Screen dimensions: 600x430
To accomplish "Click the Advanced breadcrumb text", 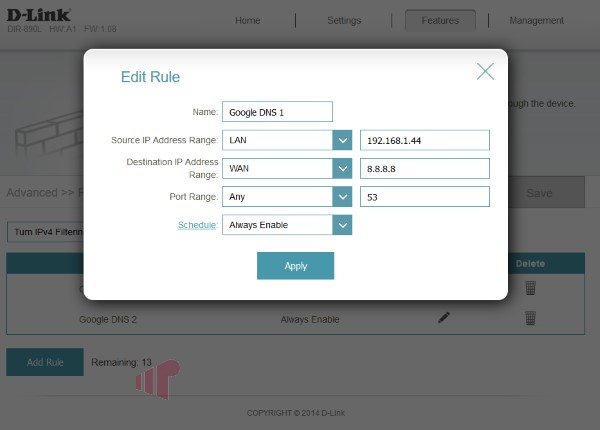I will click(x=32, y=192).
